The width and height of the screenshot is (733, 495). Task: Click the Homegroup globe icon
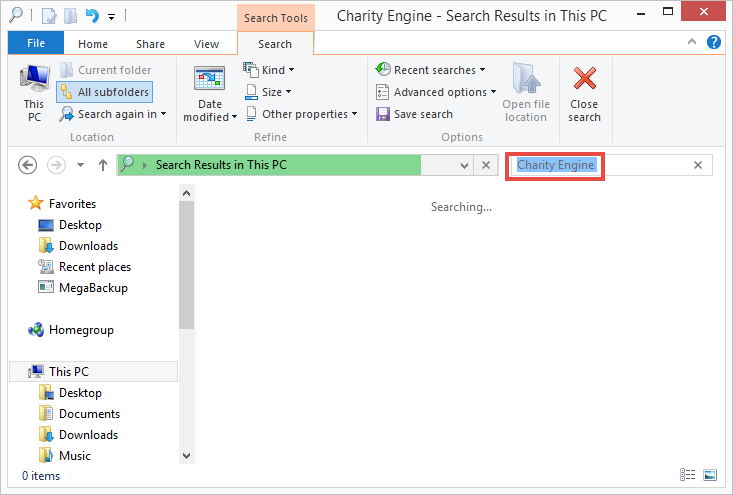36,330
